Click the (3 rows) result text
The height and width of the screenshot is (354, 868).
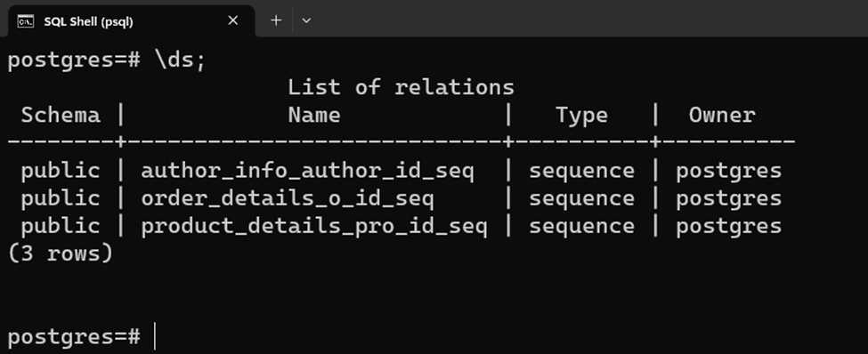point(61,253)
